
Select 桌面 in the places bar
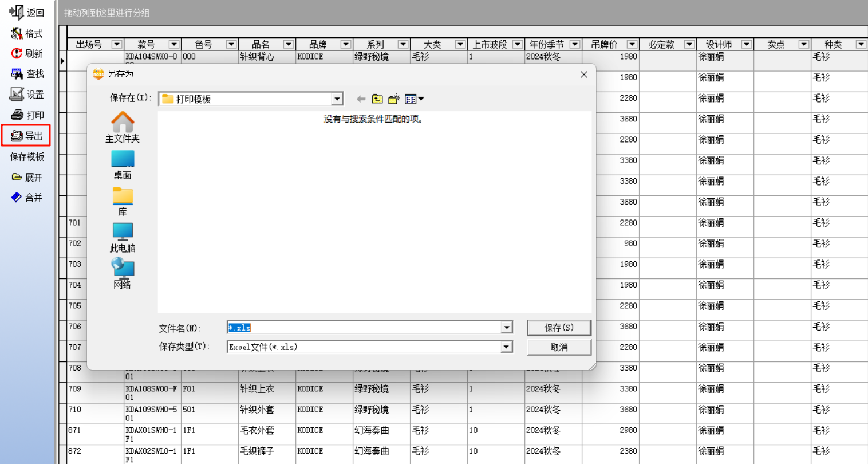123,165
